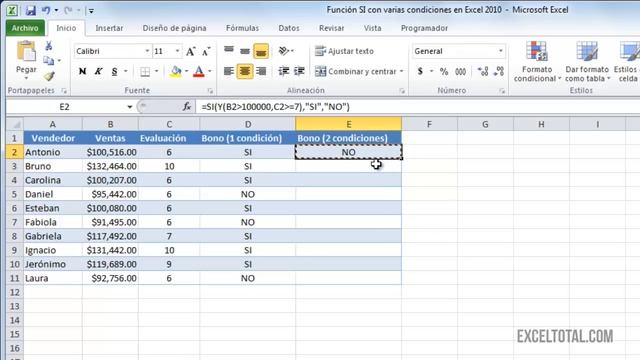640x360 pixels.
Task: Switch to the Datos tab
Action: pyautogui.click(x=289, y=28)
